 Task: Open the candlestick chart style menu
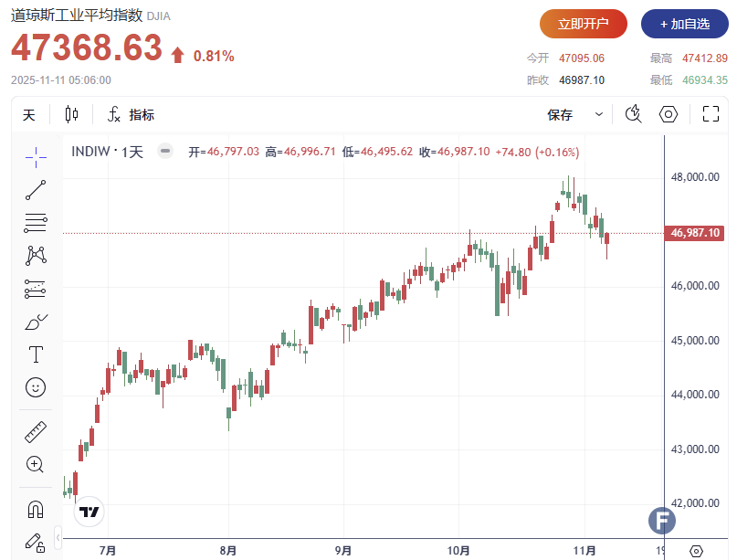(72, 115)
